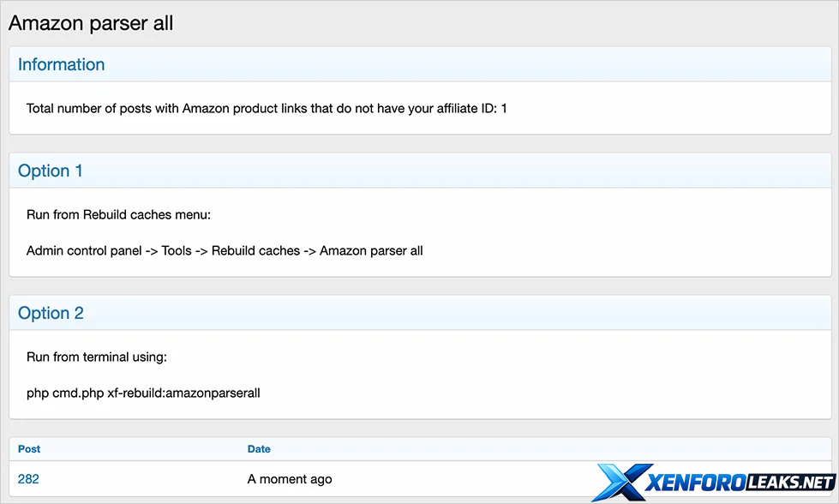839x504 pixels.
Task: Sort by the Post column header
Action: coord(29,449)
